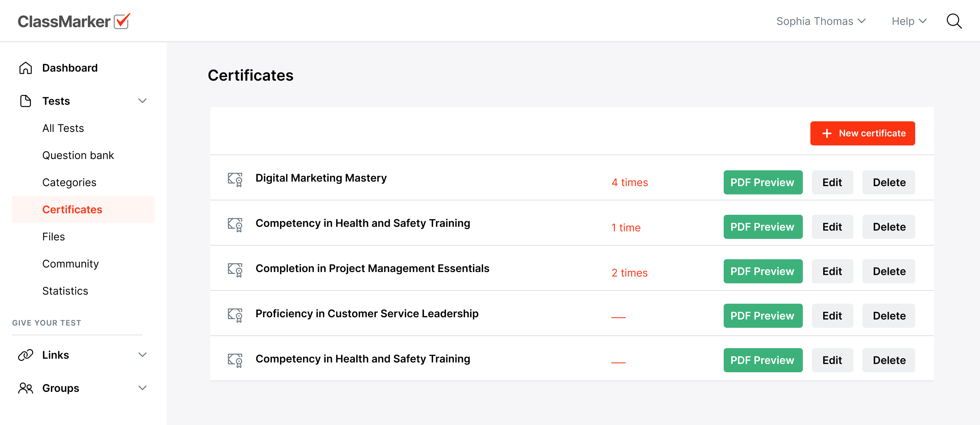The image size is (980, 425).
Task: Go to Question bank in sidebar
Action: 78,155
